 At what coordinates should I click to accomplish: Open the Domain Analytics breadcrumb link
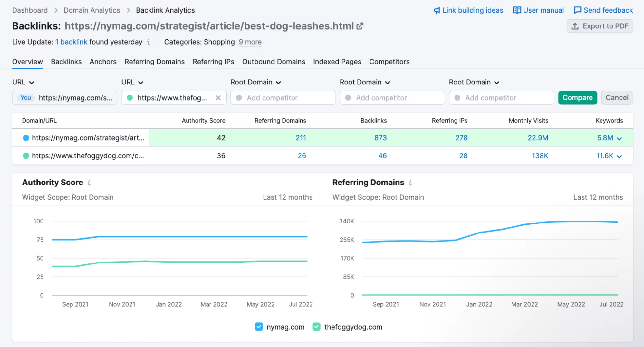[92, 10]
